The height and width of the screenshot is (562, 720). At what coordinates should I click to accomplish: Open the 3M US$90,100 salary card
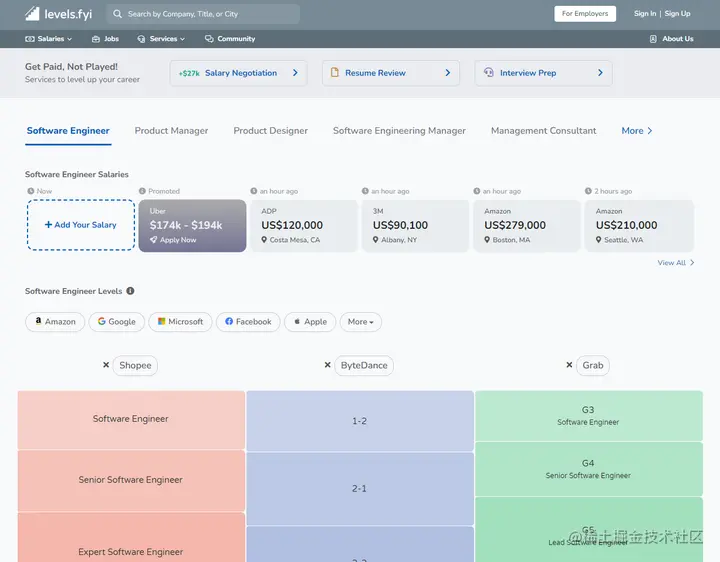[415, 225]
